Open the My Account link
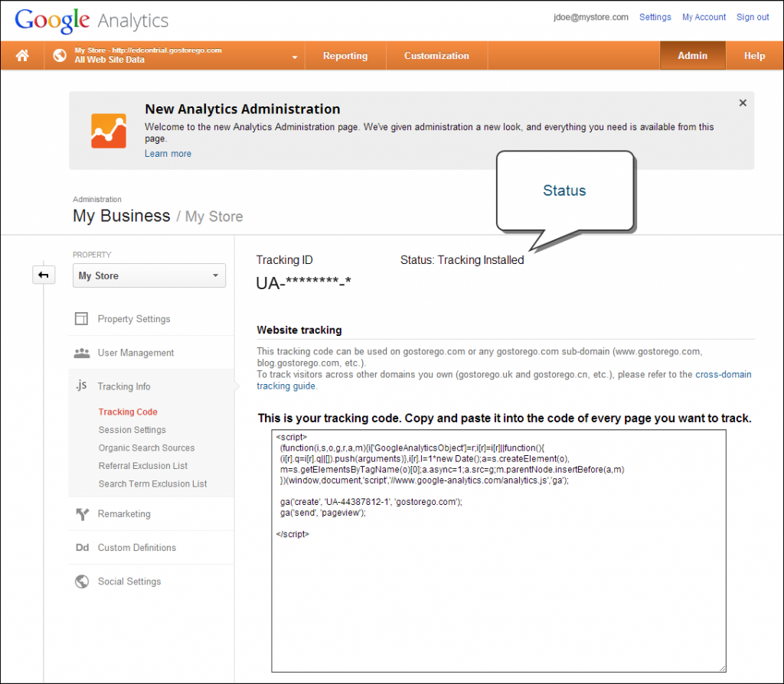784x684 pixels. pos(704,17)
